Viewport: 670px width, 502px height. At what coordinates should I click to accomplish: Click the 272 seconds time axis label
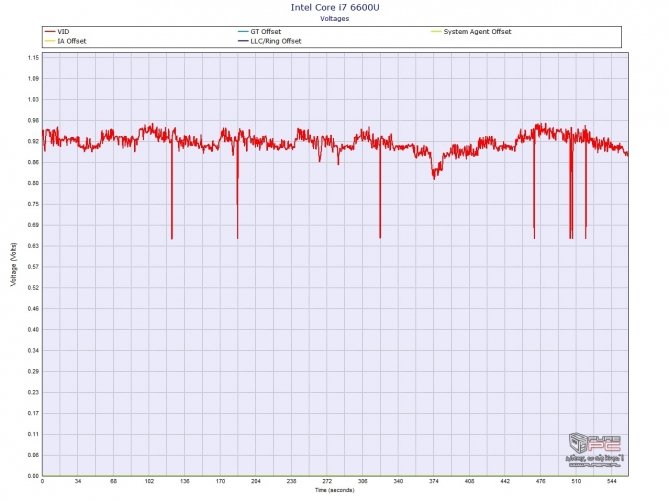coord(327,481)
